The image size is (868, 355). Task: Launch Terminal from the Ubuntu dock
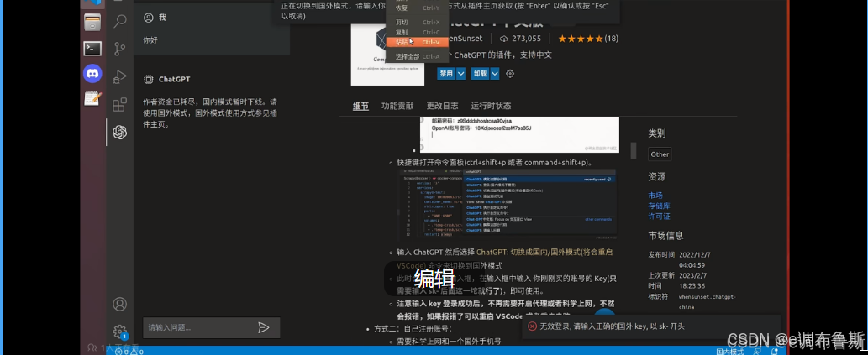(92, 48)
